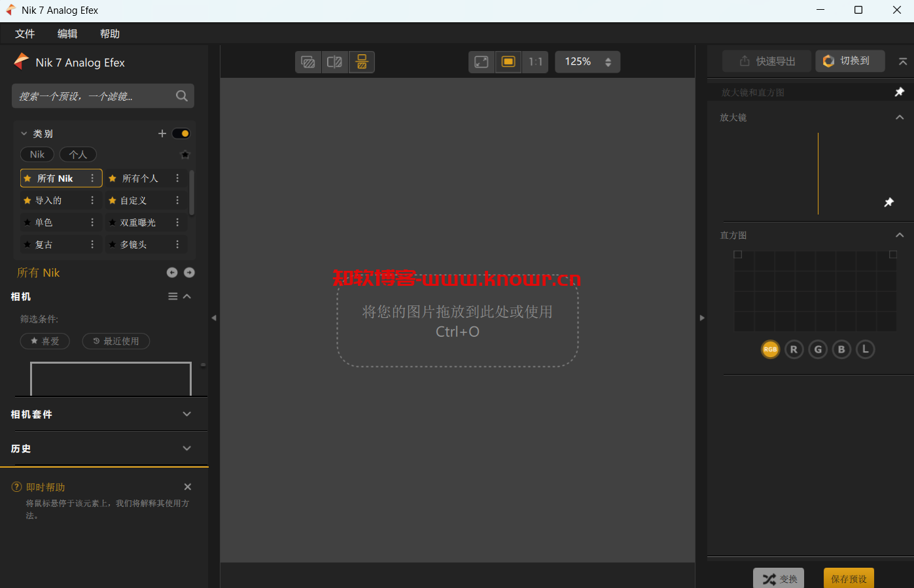Select the 所有个人 category

pos(147,179)
